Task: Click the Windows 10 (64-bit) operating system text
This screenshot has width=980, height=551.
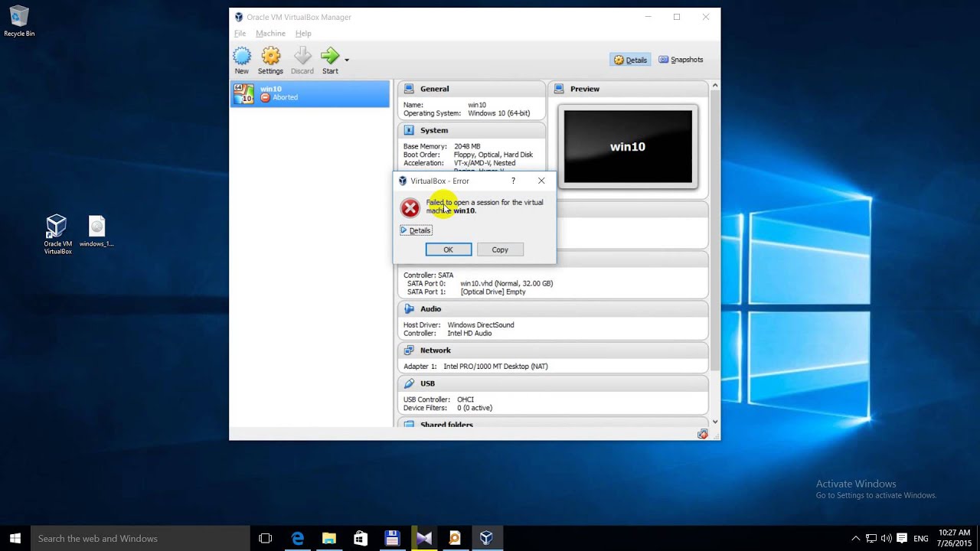Action: (x=499, y=113)
